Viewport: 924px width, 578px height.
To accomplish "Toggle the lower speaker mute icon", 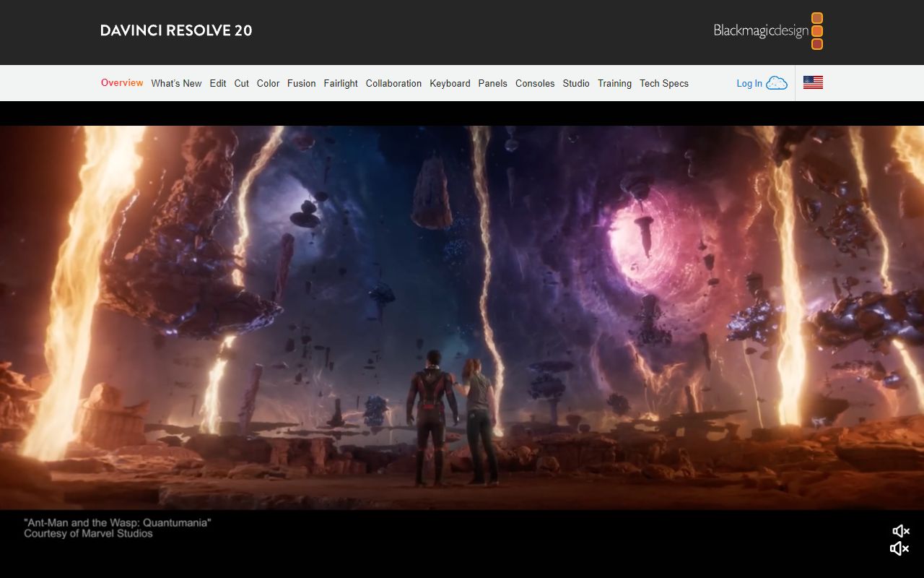I will [x=899, y=548].
